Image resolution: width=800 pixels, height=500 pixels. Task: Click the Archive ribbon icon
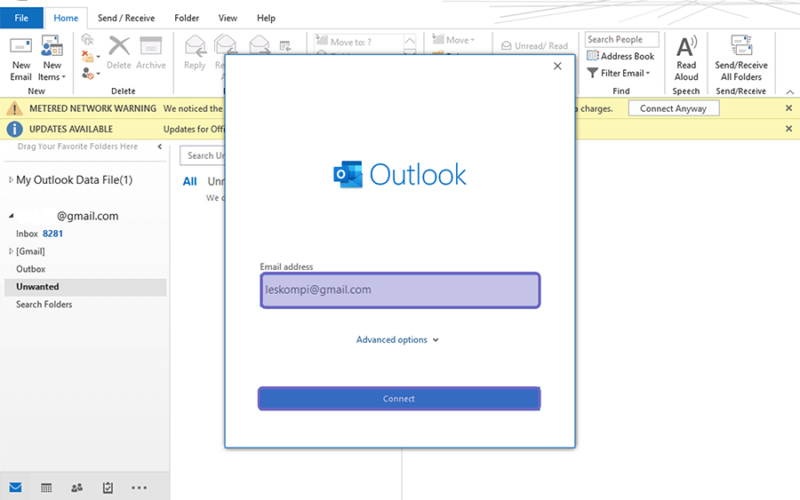tap(151, 53)
